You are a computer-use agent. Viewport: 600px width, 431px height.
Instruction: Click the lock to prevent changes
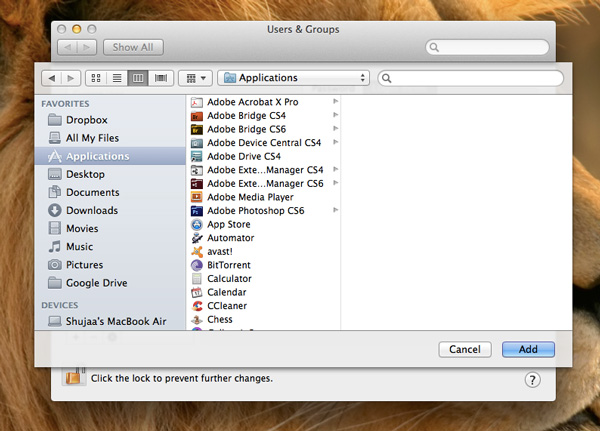pos(74,375)
